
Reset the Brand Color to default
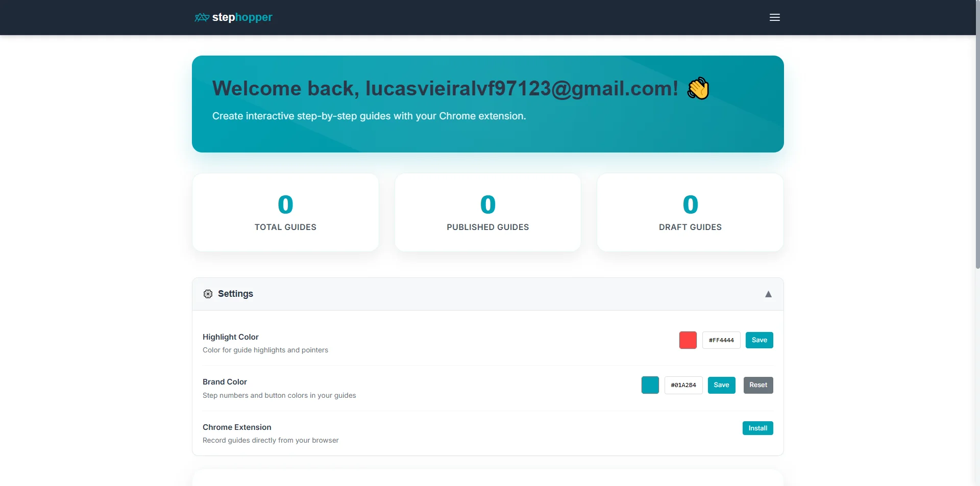pyautogui.click(x=758, y=385)
